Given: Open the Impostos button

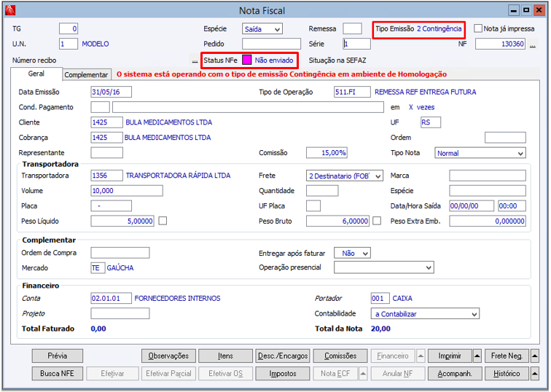Looking at the screenshot, I should click(283, 373).
